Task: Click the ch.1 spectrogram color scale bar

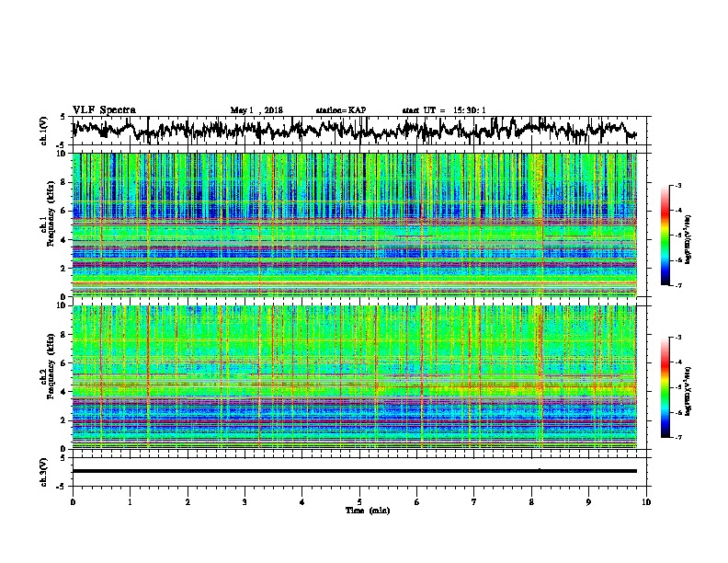Action: coord(665,236)
